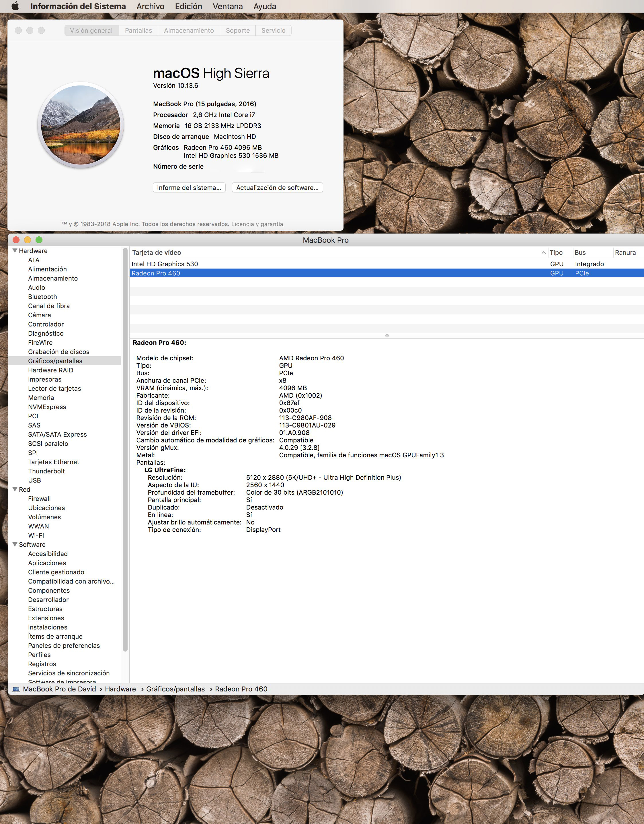Select Tarjetas Ethernet in sidebar
The height and width of the screenshot is (824, 644).
[54, 462]
